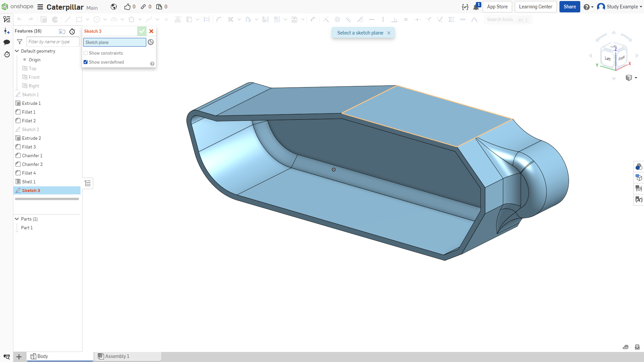This screenshot has width=644, height=362.
Task: Dismiss the 'Select a sketch plane' message
Action: pos(389,33)
